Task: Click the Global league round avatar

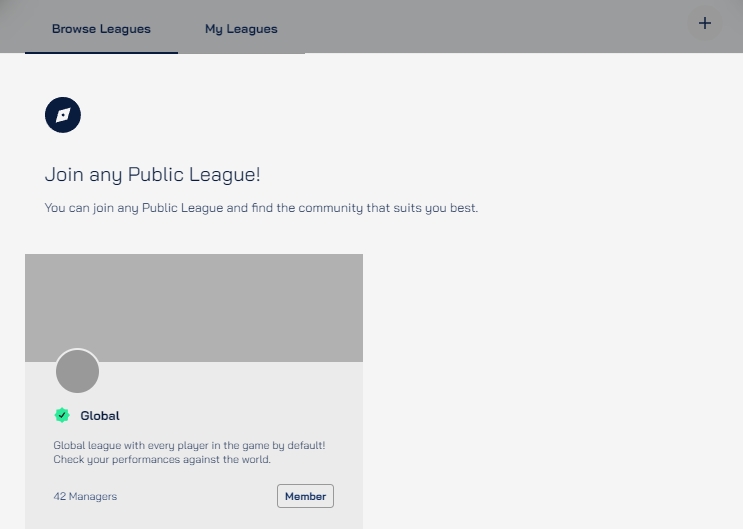Action: point(77,372)
